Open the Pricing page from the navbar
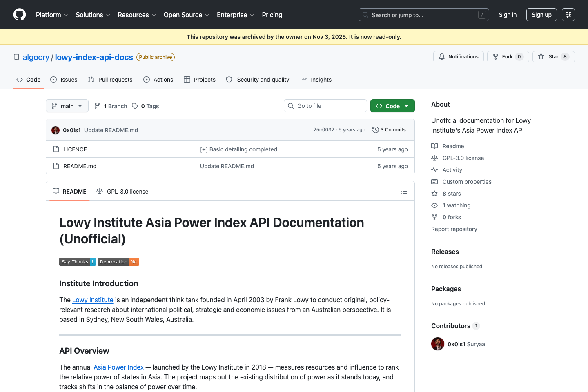Screen dimensions: 588x392 272,15
